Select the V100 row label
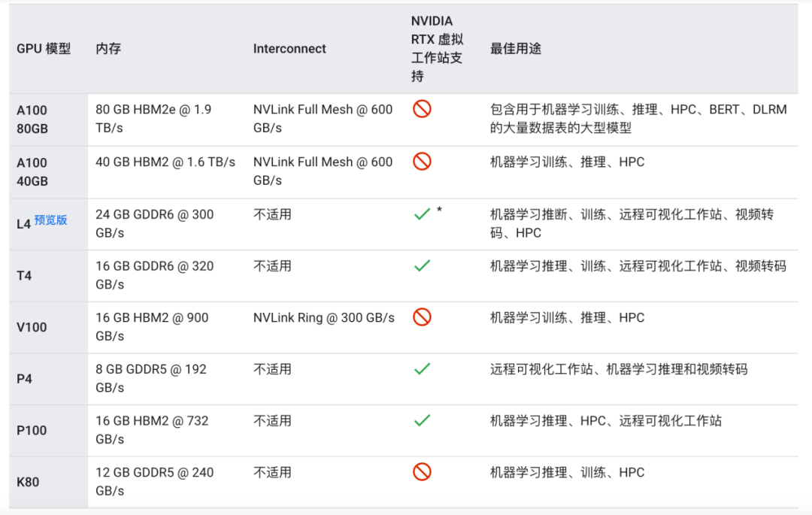 (32, 327)
